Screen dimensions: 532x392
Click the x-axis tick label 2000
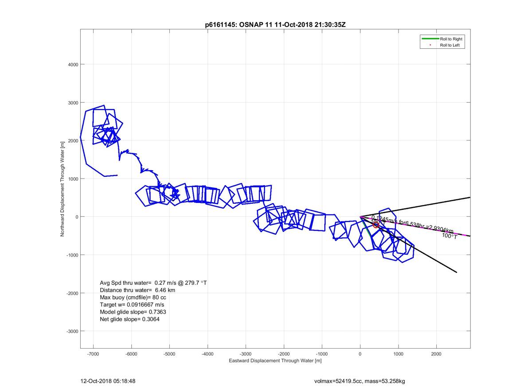(x=437, y=354)
